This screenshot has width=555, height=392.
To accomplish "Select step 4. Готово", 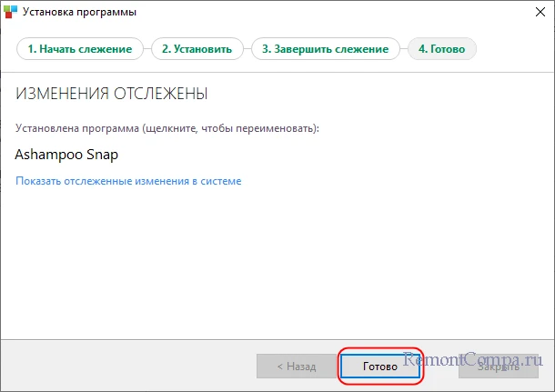I will click(x=442, y=49).
